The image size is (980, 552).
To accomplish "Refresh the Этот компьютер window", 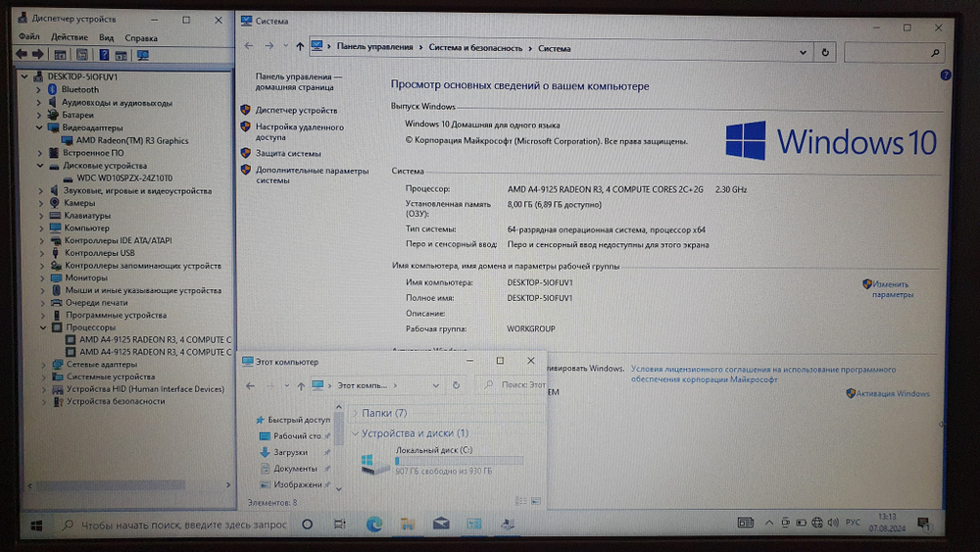I will 457,385.
